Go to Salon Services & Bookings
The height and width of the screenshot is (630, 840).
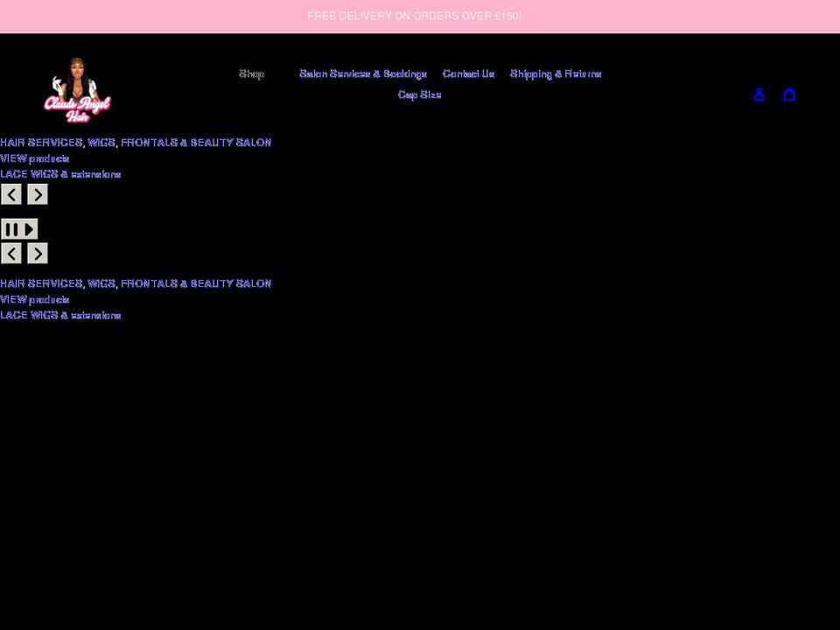click(x=362, y=73)
